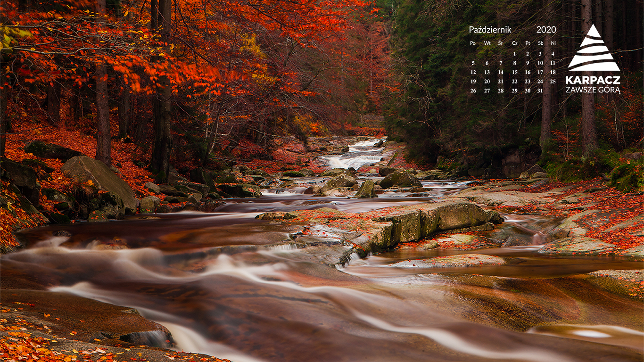The image size is (644, 362).
Task: Select date 25 in the calendar
Action: (x=553, y=81)
